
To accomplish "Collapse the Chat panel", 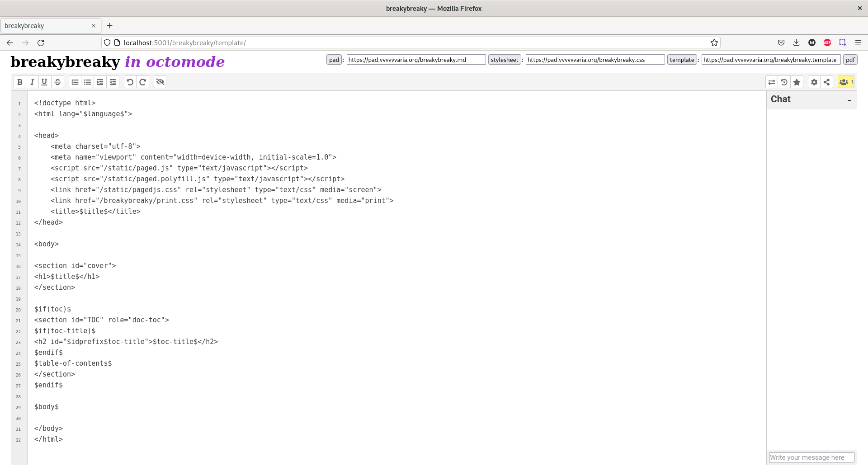I will click(x=849, y=100).
